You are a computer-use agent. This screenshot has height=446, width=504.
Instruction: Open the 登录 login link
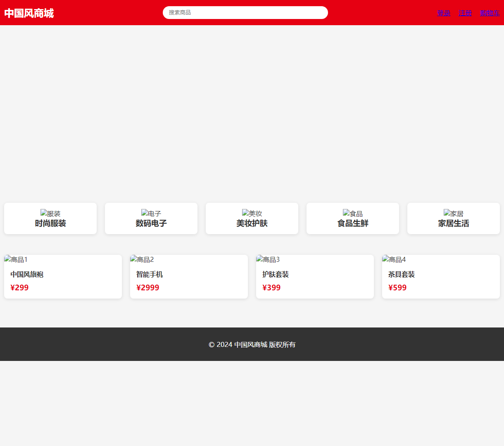coord(443,13)
